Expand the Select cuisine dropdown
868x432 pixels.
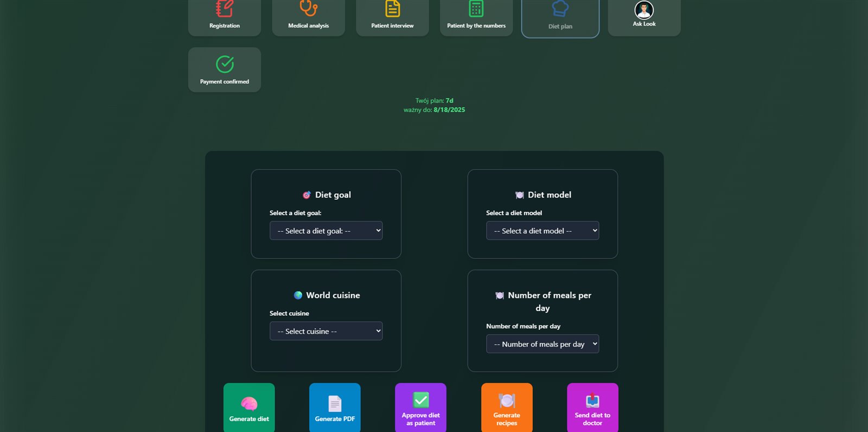click(x=325, y=331)
